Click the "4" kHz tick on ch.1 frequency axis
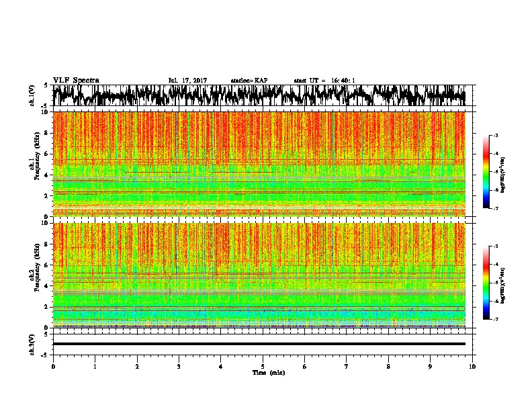This screenshot has height=411, width=532. (47, 175)
